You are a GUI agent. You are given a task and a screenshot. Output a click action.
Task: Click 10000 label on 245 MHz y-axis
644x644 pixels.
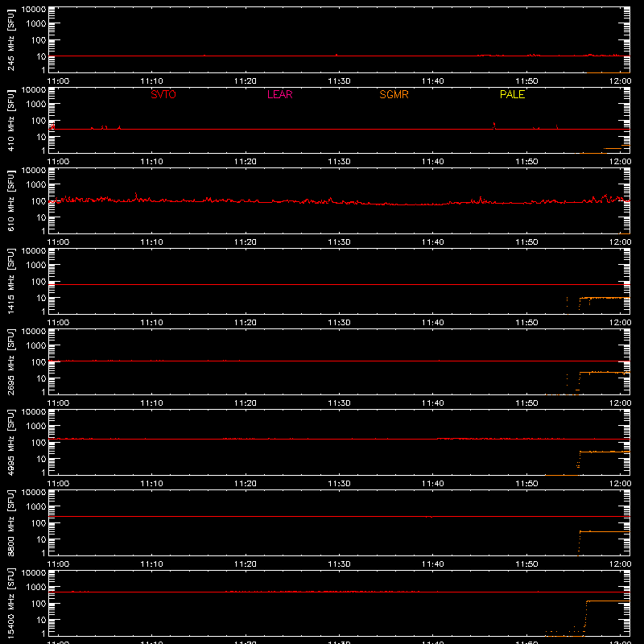tap(34, 10)
